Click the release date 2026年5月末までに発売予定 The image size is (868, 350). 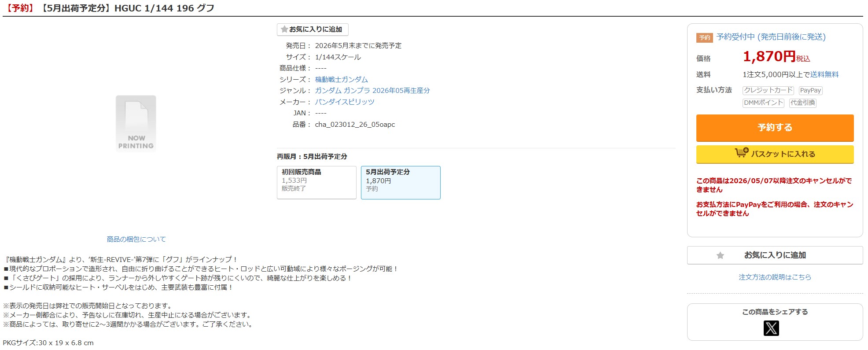(x=358, y=45)
